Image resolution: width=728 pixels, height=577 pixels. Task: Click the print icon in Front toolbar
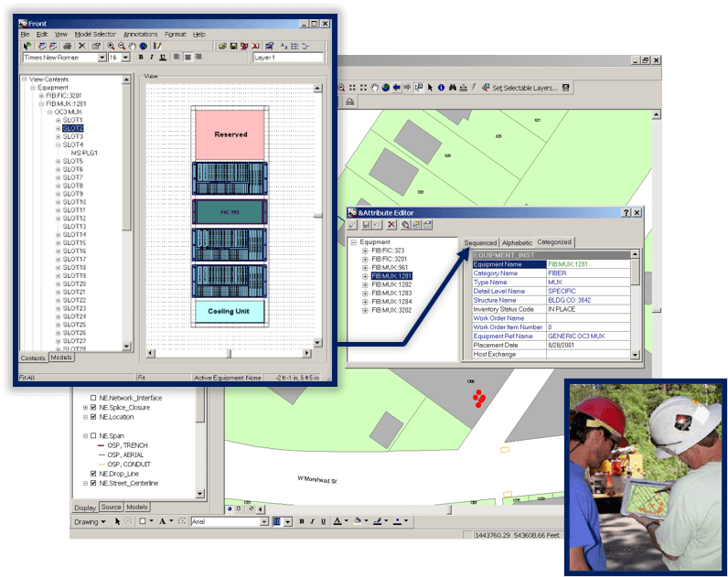[x=68, y=45]
